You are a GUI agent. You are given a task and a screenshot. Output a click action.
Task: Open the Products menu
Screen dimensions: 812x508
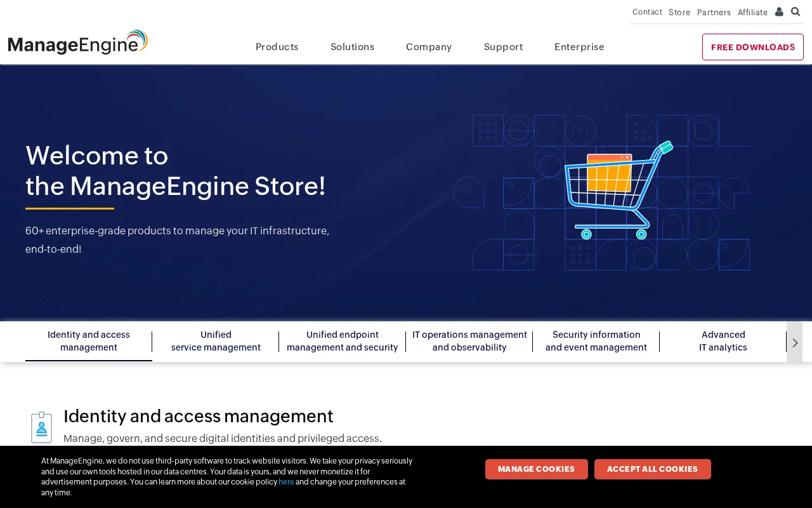(277, 47)
